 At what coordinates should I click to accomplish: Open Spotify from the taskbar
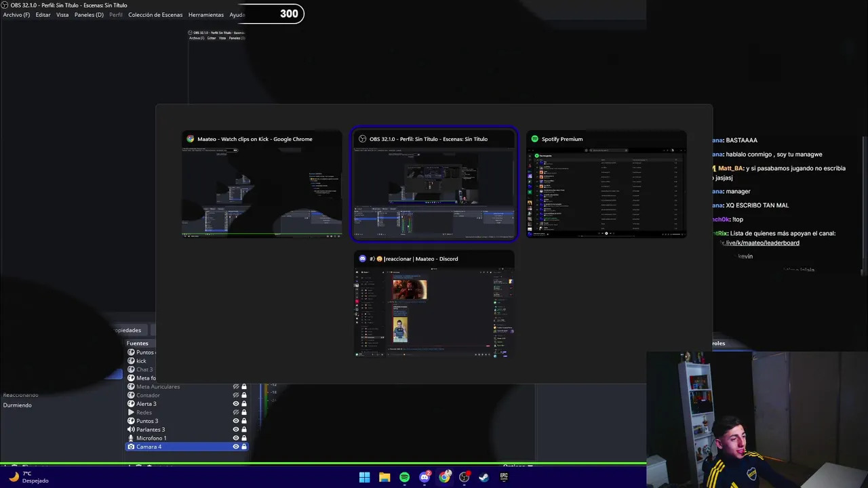[404, 477]
